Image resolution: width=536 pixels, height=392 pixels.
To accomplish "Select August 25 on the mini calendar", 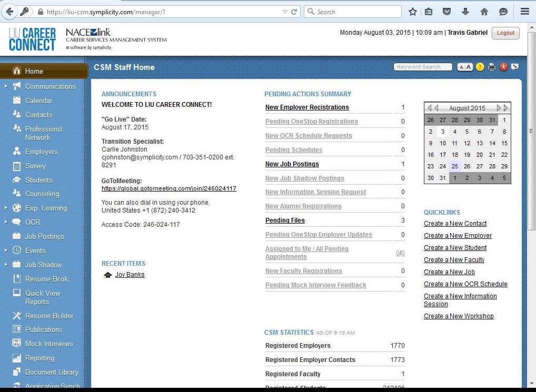I will pos(454,166).
